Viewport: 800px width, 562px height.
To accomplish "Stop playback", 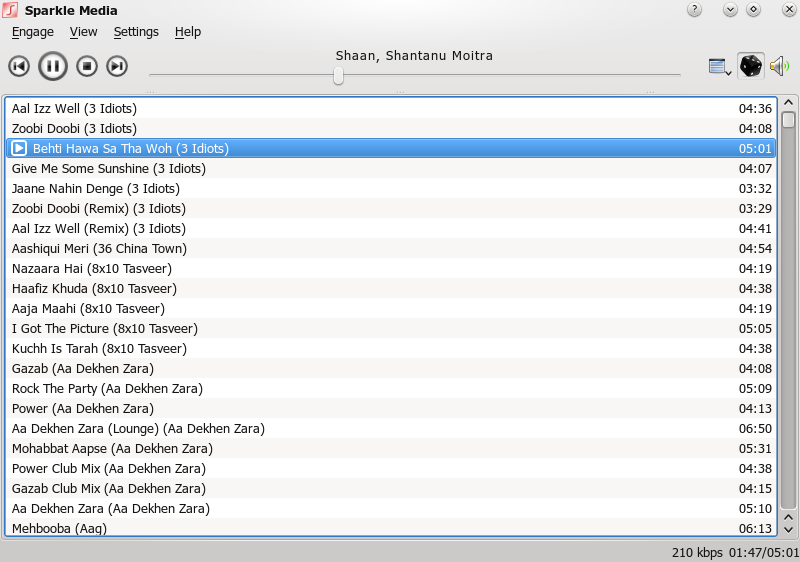I will (87, 66).
